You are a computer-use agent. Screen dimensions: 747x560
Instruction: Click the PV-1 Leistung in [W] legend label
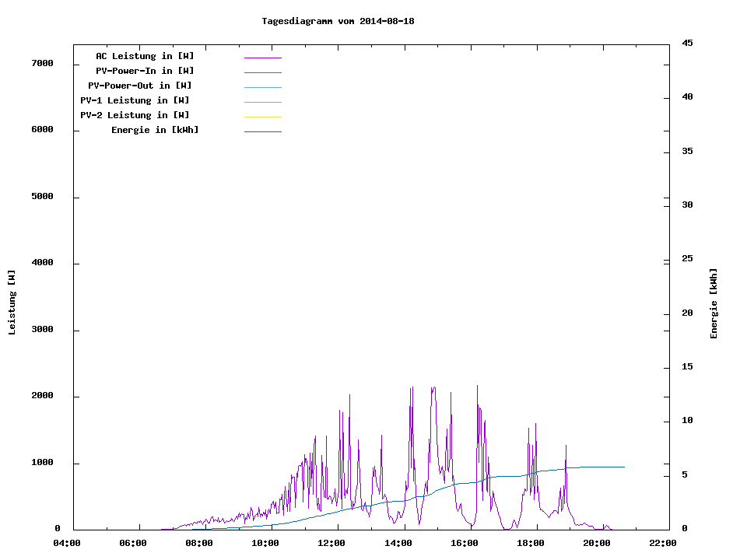(x=135, y=100)
